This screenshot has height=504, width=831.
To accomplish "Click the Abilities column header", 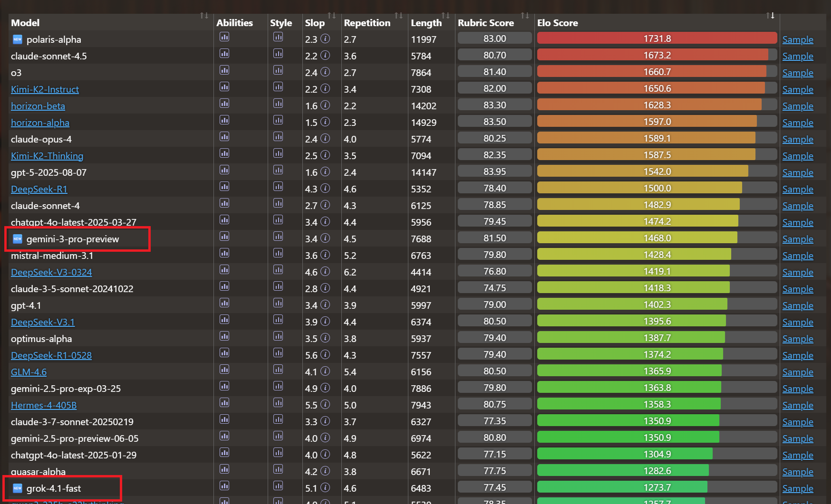I will point(235,23).
